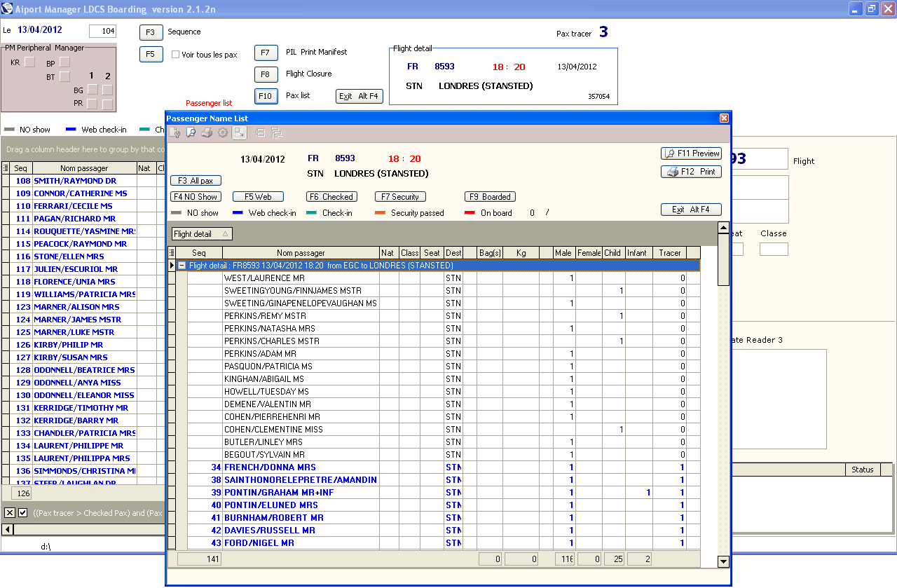Click the grid column chooser corner icon

coord(172,253)
